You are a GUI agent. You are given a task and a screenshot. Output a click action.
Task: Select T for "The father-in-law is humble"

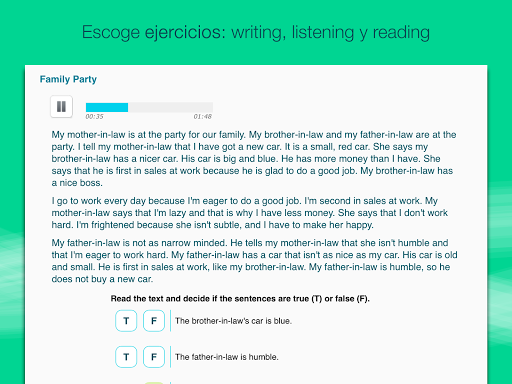click(126, 357)
